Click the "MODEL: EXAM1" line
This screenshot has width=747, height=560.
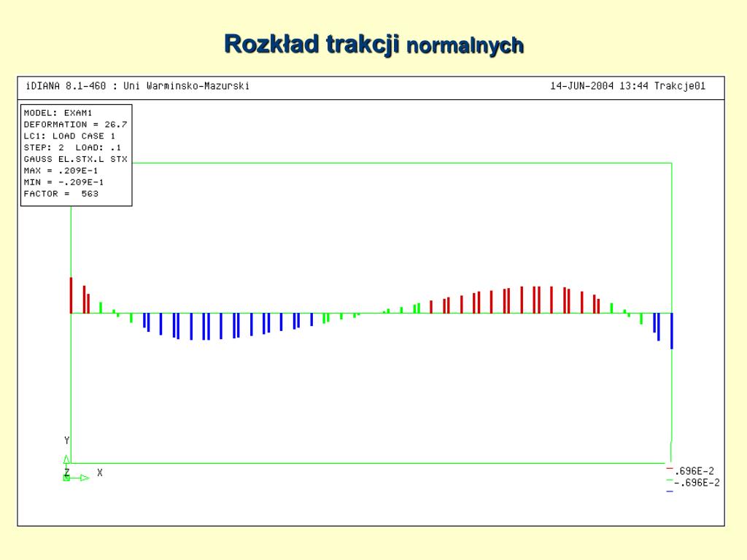(x=58, y=113)
